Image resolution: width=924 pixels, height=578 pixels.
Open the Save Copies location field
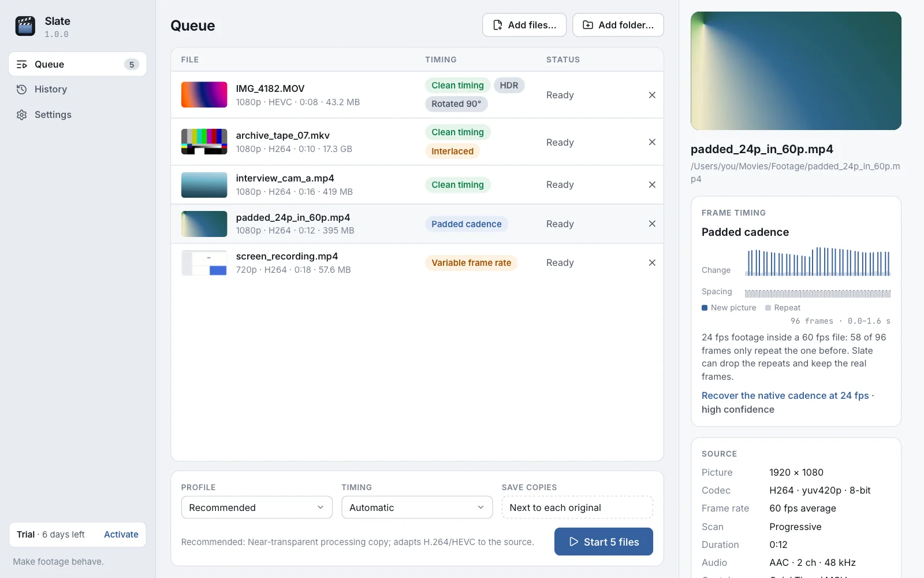coord(577,507)
